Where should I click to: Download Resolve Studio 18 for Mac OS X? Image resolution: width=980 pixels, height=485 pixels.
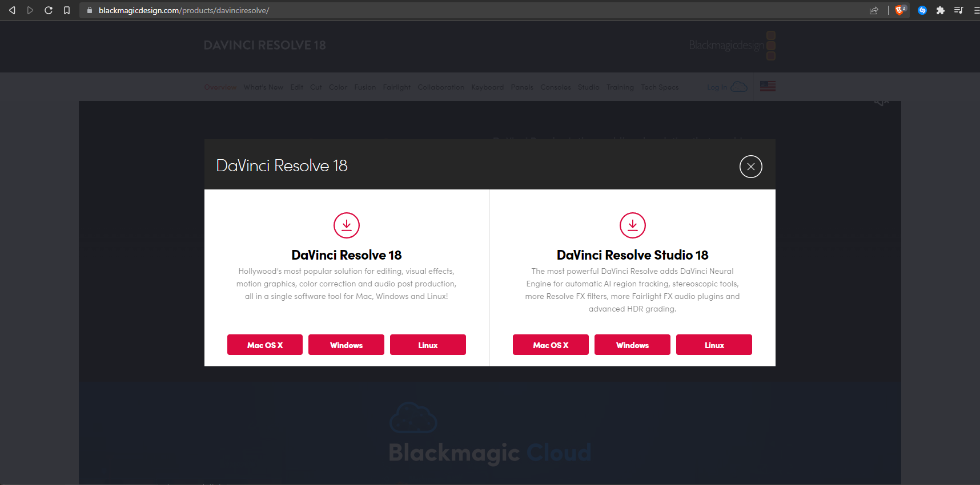click(x=551, y=345)
